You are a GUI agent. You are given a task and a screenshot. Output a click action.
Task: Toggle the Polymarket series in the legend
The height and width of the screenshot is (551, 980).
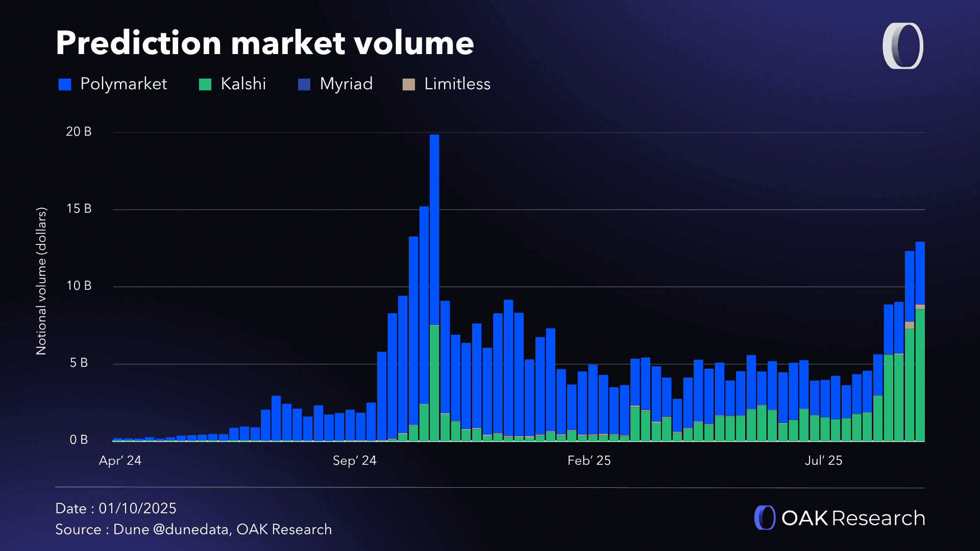(122, 84)
